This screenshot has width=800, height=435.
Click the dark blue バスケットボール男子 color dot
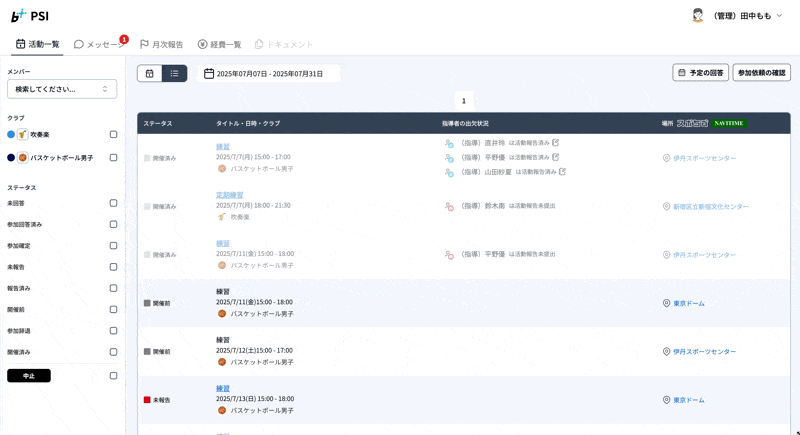[x=11, y=158]
